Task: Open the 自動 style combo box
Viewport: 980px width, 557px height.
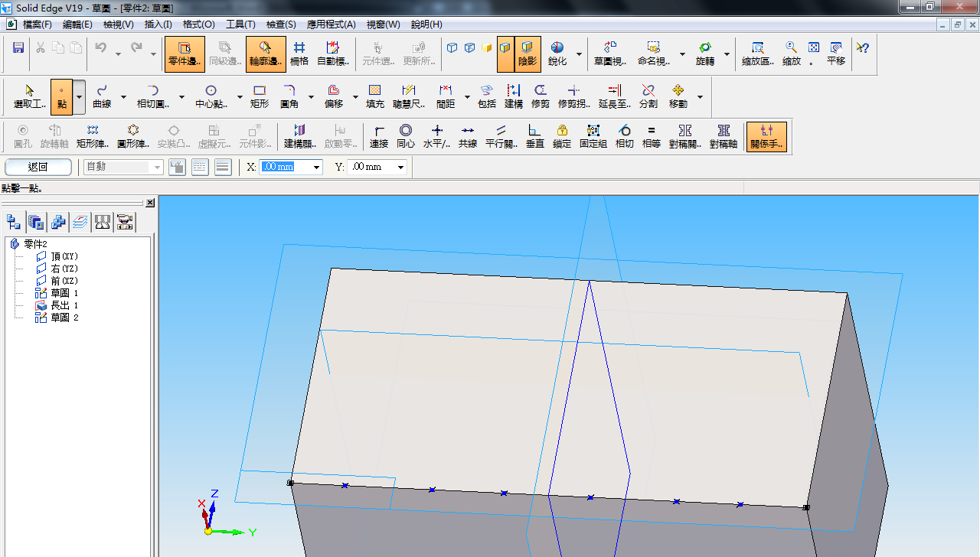Action: pyautogui.click(x=123, y=167)
